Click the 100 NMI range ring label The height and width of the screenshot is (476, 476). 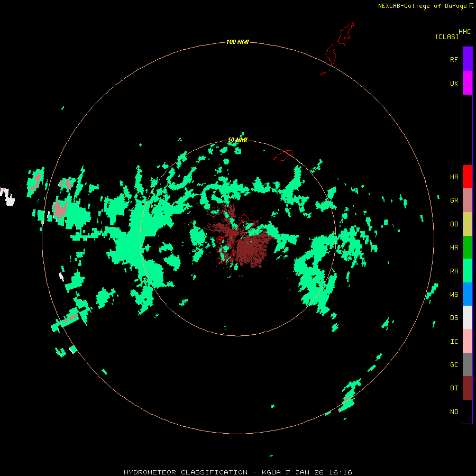(237, 42)
